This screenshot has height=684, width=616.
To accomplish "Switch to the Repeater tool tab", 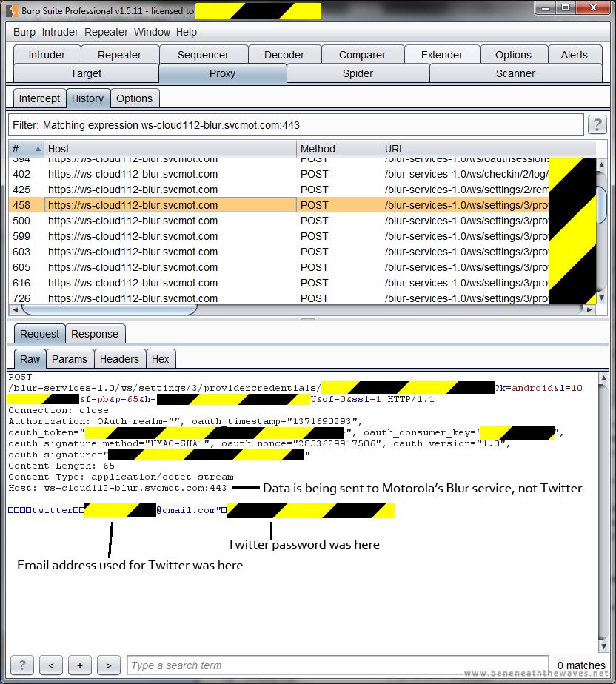I will point(119,55).
